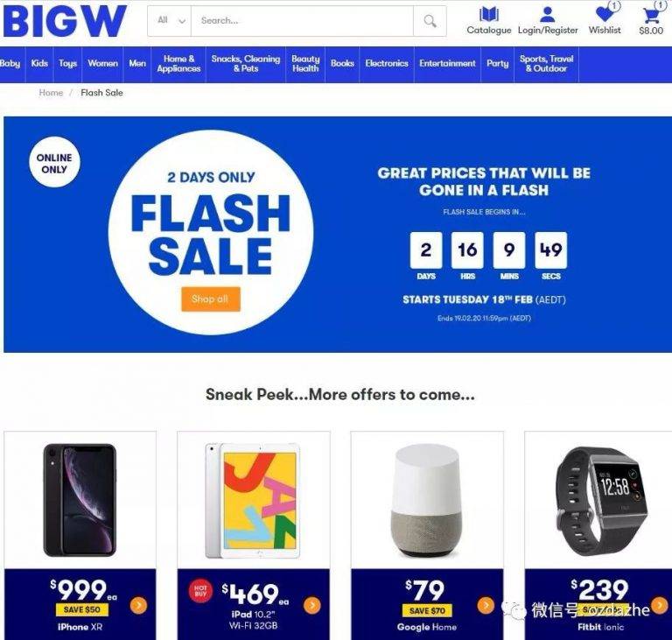Open the Entertainment menu

(x=447, y=64)
